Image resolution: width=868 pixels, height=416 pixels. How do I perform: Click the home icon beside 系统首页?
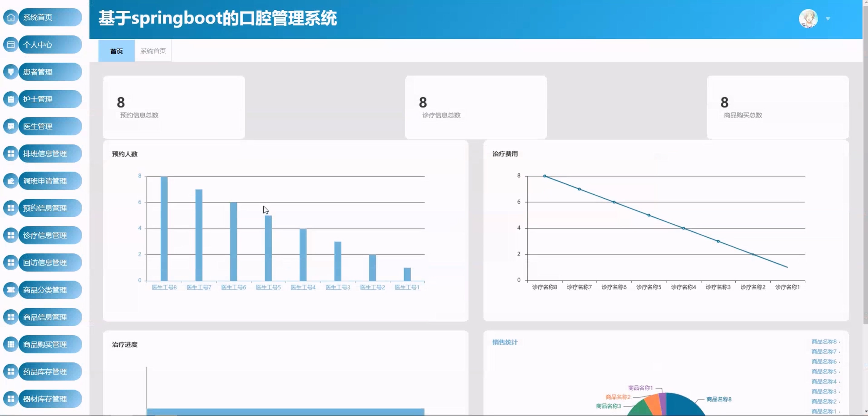coord(11,17)
